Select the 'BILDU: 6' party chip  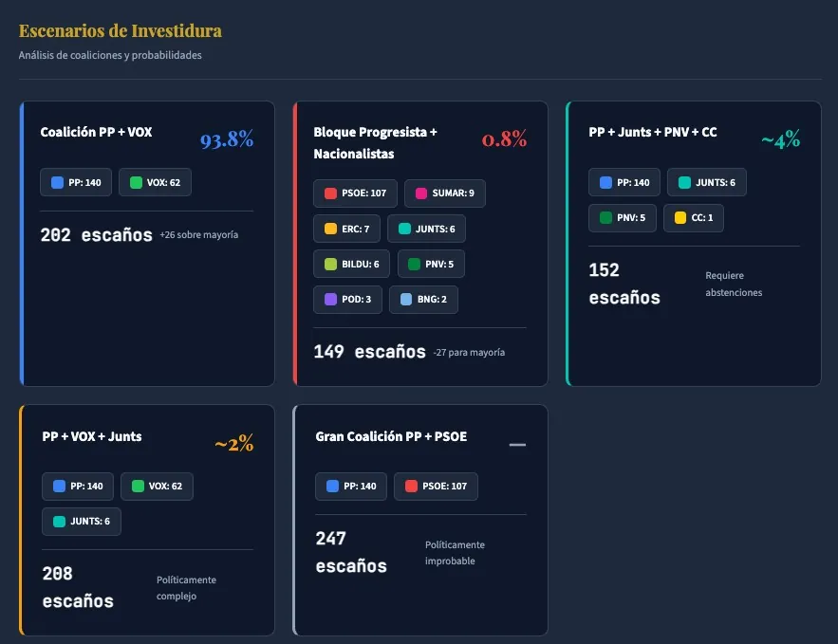[351, 265]
